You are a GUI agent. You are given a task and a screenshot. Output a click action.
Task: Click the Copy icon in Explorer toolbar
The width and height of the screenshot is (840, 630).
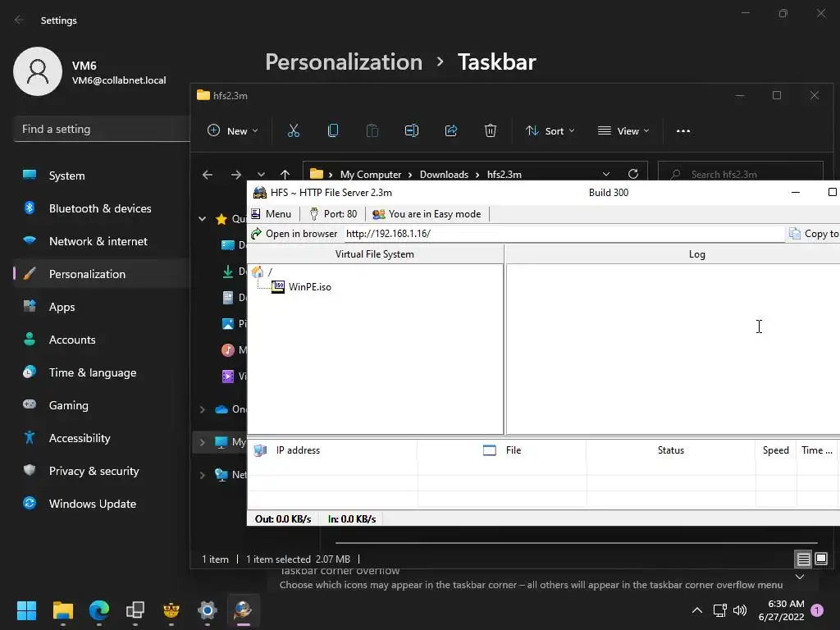[x=333, y=130]
